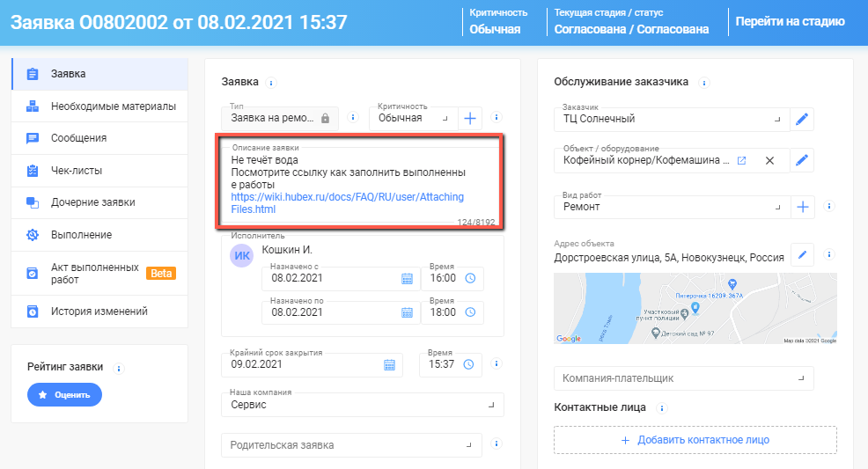Viewport: 868px width, 469px height.
Task: Add Вид работ with plus icon
Action: click(x=803, y=207)
